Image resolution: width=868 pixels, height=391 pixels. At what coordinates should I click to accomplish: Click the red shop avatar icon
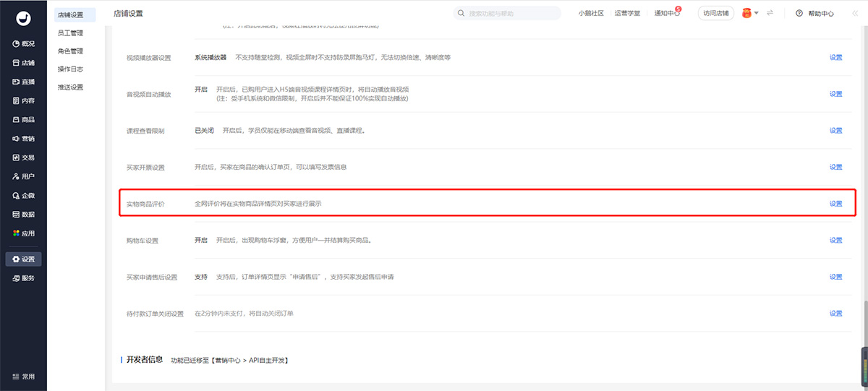tap(746, 13)
